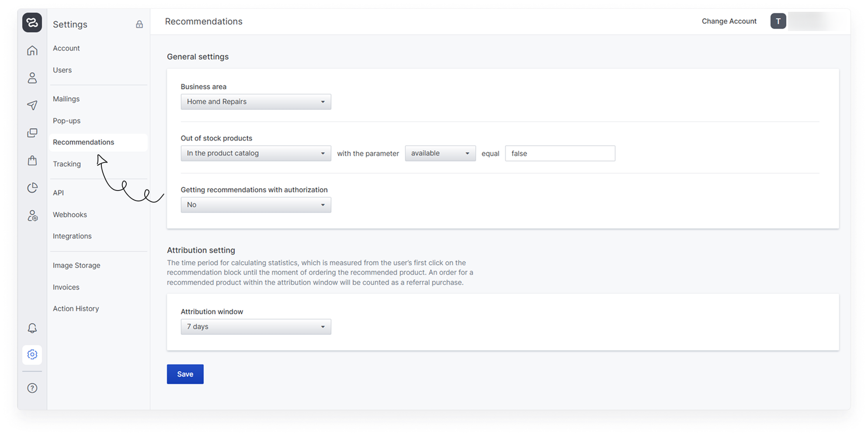This screenshot has height=436, width=868.
Task: Click the Save button
Action: (185, 374)
